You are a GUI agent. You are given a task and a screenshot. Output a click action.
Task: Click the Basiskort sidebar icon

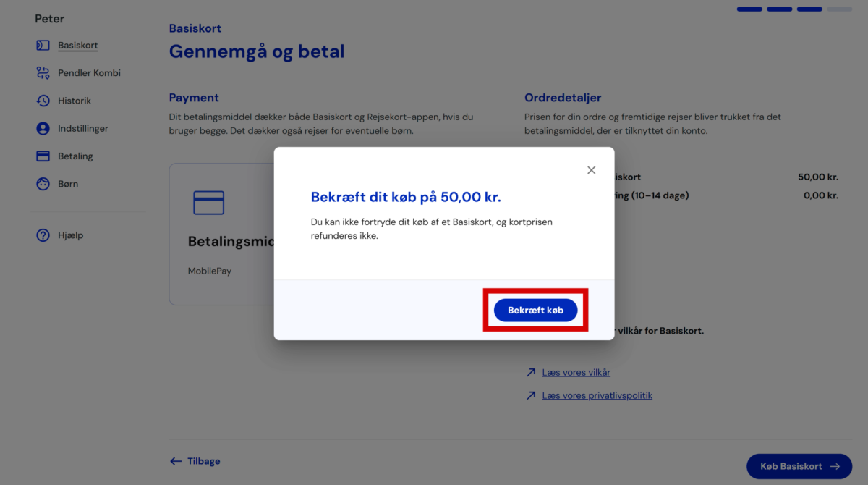pyautogui.click(x=43, y=46)
